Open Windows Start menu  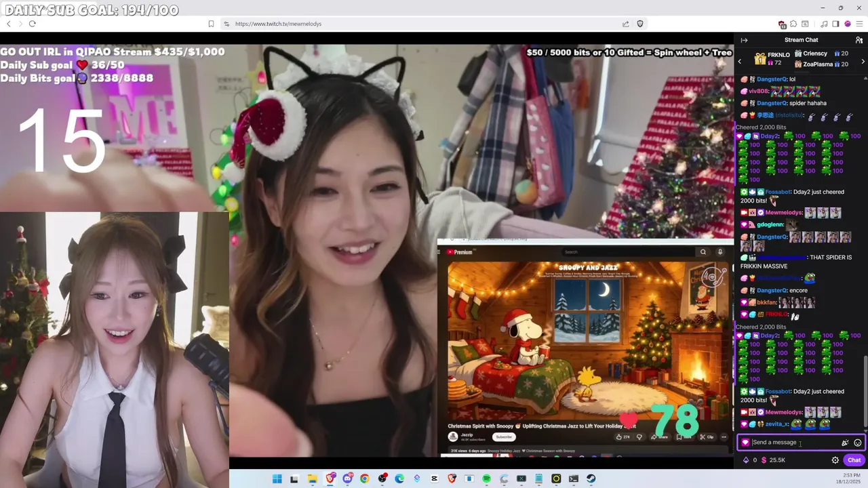[277, 479]
